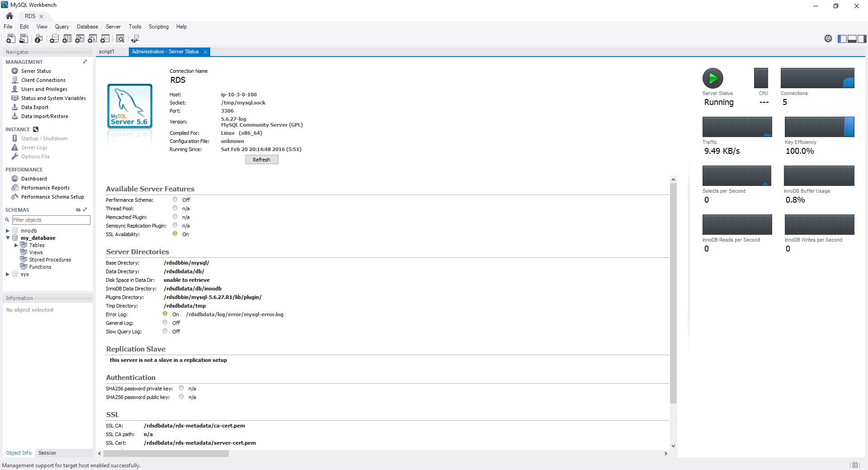868x470 pixels.
Task: Search table data toolbar icon
Action: point(120,39)
